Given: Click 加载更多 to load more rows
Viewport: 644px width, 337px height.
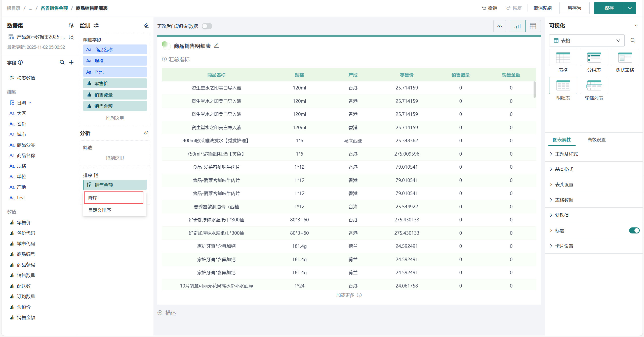Looking at the screenshot, I should pos(345,295).
